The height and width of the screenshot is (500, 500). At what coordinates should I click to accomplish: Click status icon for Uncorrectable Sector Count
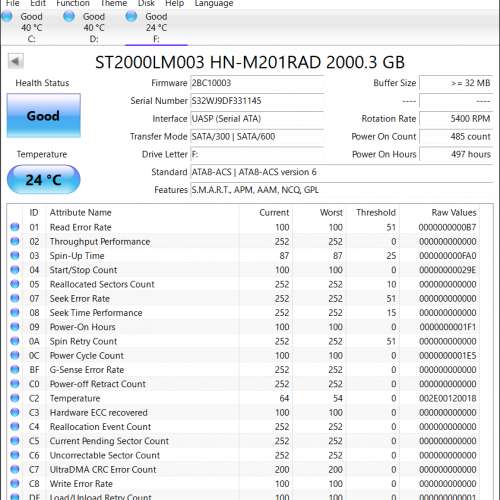[x=15, y=455]
